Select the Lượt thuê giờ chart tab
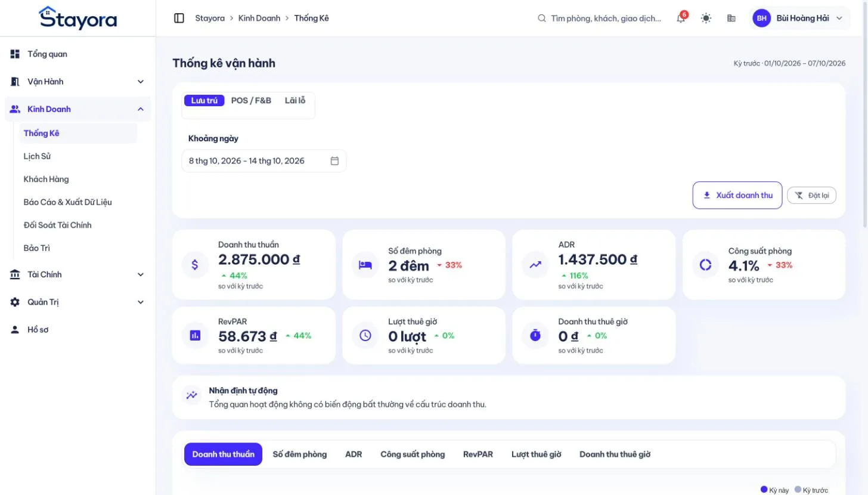868x495 pixels. click(537, 454)
